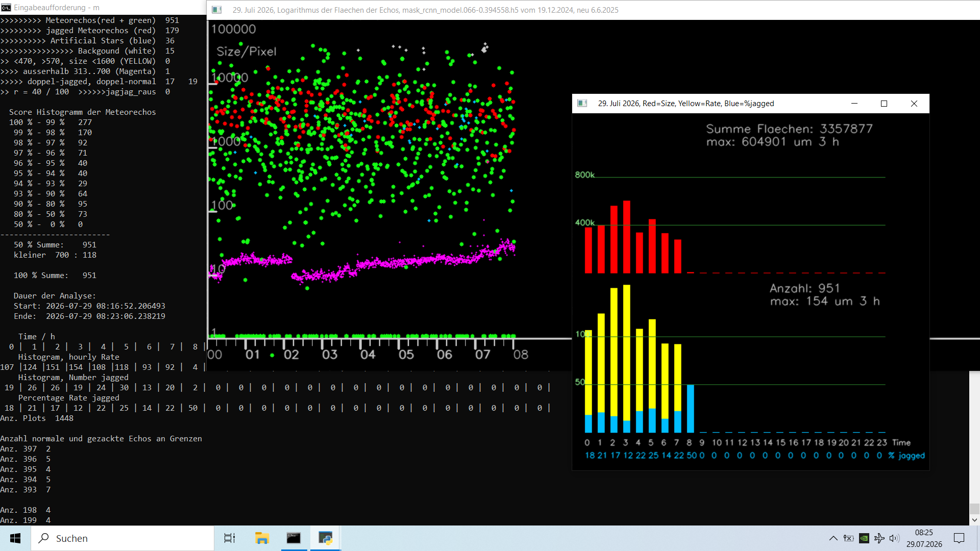
Task: Open the battery status tray icon
Action: (x=848, y=538)
